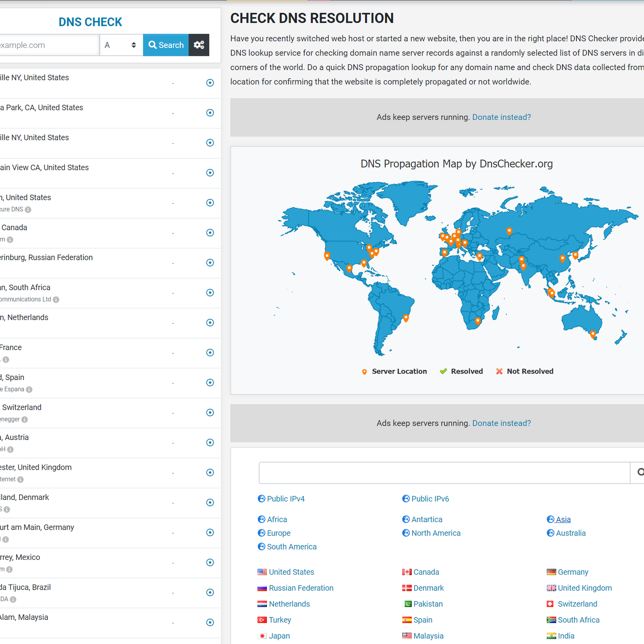The image size is (644, 644).
Task: Select the South America continent link
Action: tap(287, 547)
